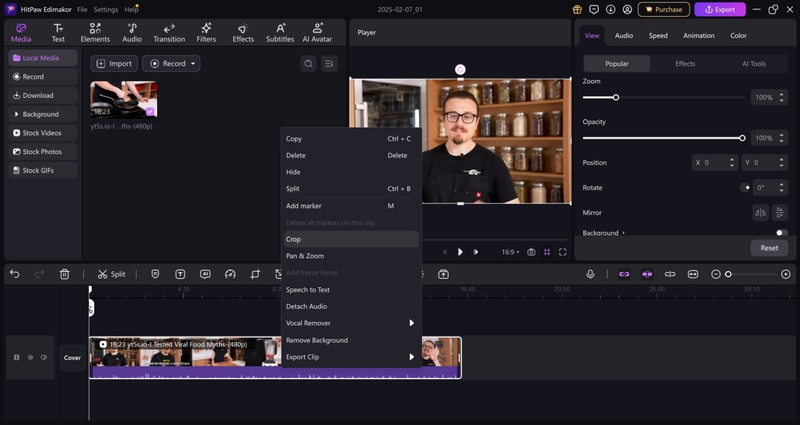Adjust the Zoom percentage stepper
The height and width of the screenshot is (425, 800).
[782, 97]
